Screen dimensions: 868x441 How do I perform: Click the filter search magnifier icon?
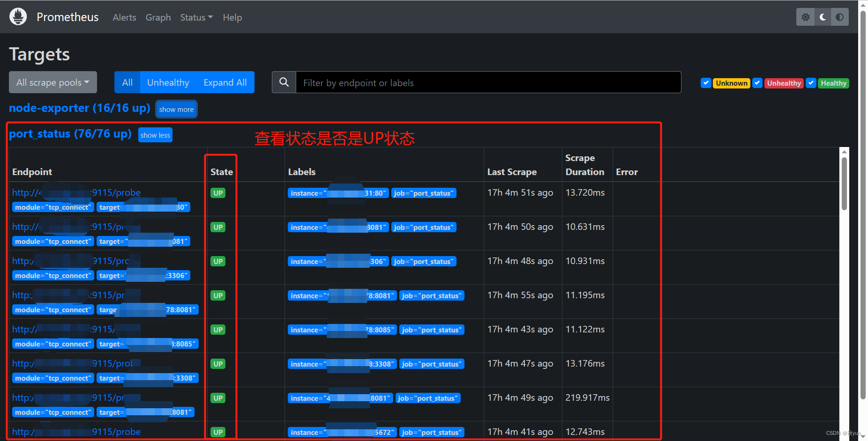tap(284, 82)
